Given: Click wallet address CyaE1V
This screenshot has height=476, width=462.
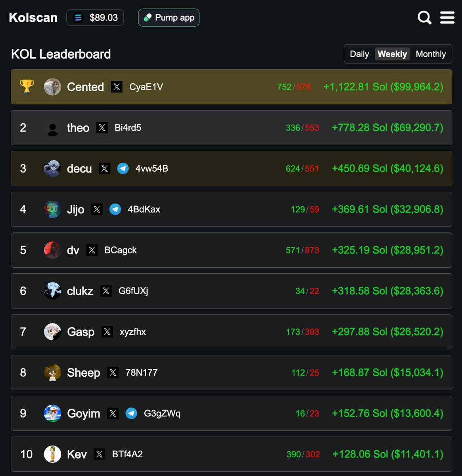Looking at the screenshot, I should tap(146, 87).
